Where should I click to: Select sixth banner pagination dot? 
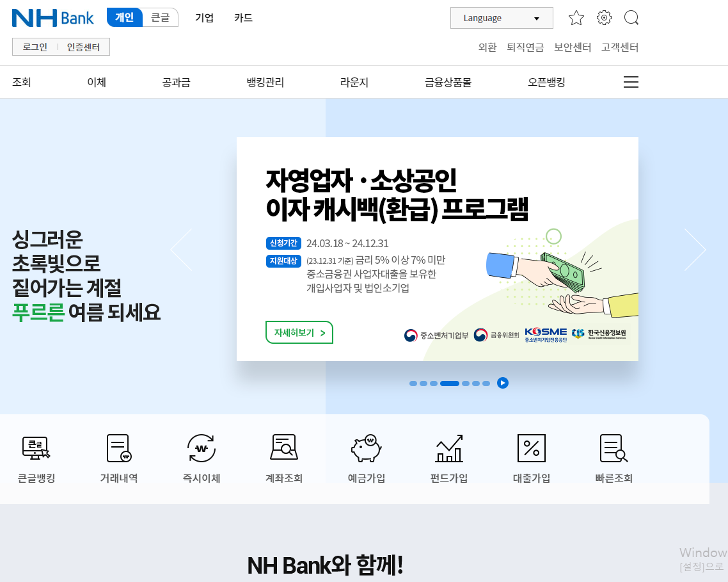(476, 384)
